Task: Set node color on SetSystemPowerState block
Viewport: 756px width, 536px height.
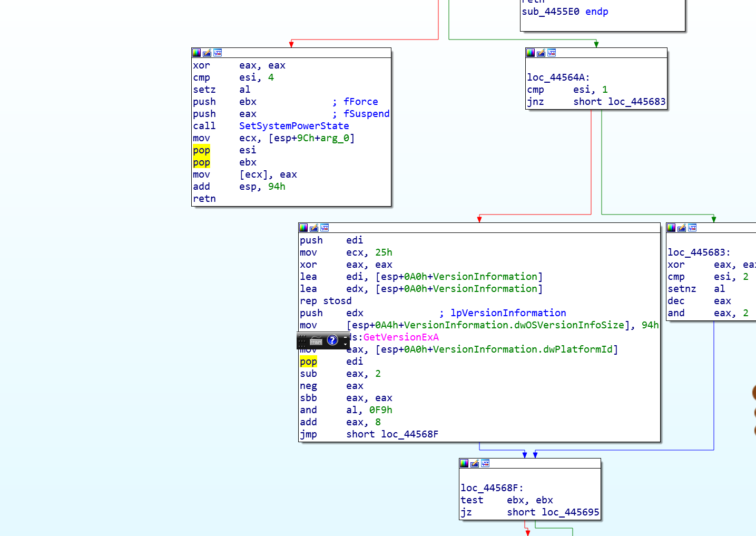Action: 197,53
